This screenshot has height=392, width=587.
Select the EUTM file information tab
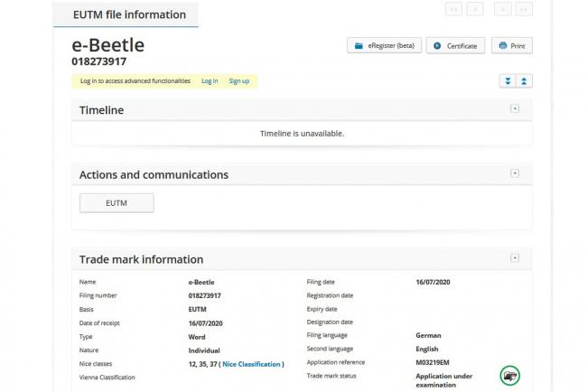coord(126,14)
